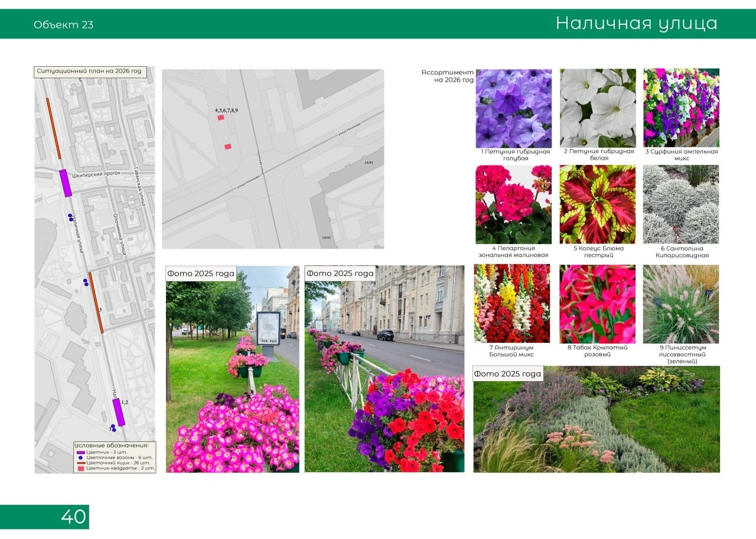Click the Антиринум Большой микс photo
Screen dimensions: 756x539
(x=512, y=303)
